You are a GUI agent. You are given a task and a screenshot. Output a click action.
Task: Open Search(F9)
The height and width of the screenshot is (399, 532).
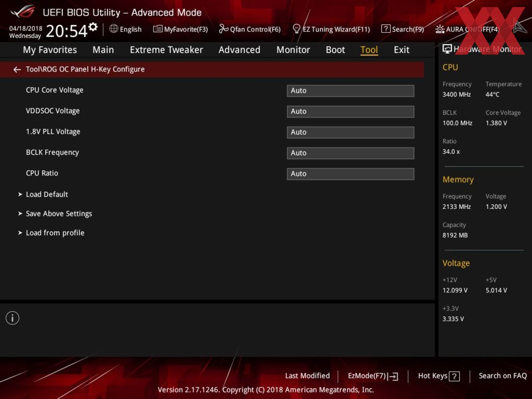403,29
